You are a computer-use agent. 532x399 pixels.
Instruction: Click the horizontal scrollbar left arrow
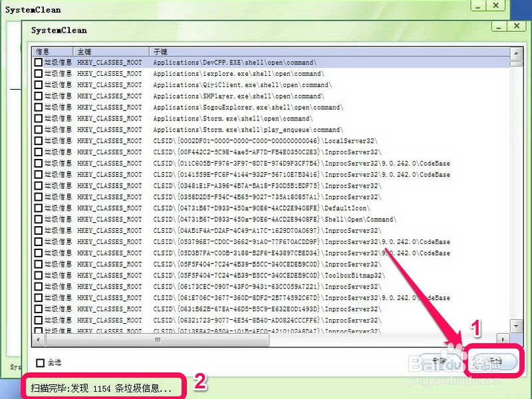pyautogui.click(x=38, y=339)
